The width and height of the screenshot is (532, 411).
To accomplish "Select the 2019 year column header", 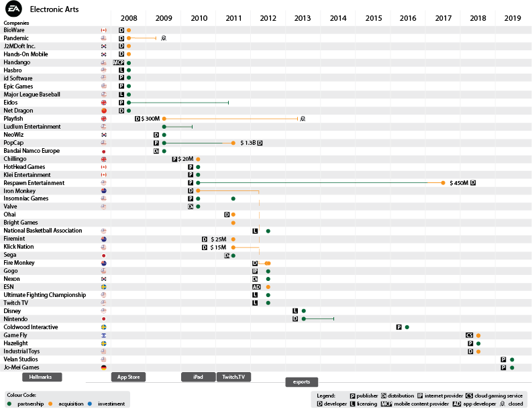I will click(x=513, y=18).
